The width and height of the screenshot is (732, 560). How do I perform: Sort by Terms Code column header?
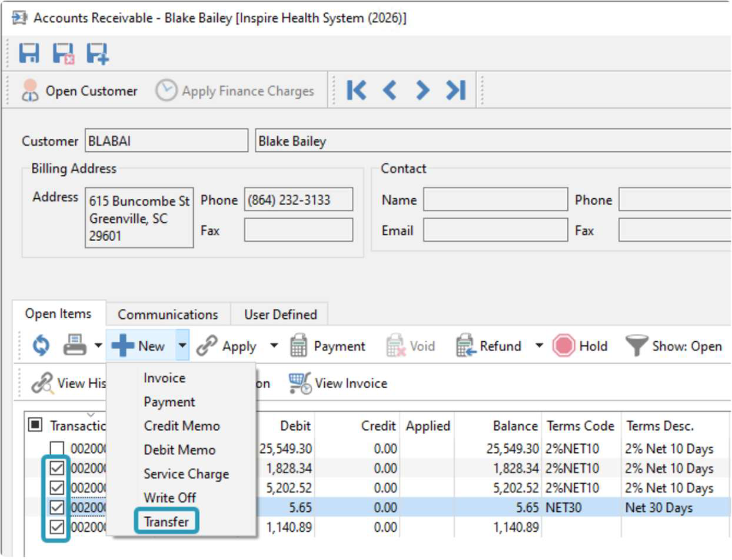pos(581,426)
